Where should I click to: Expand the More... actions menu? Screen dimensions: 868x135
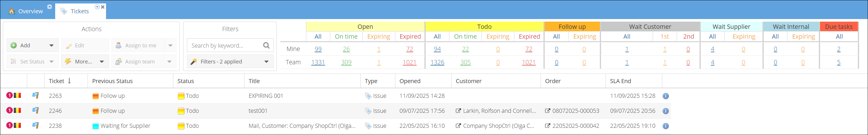[101, 62]
